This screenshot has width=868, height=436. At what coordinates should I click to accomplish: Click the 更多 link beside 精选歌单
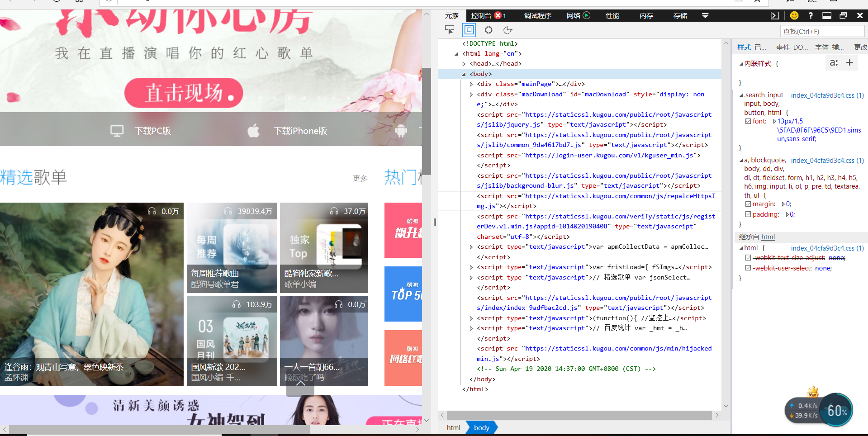pos(360,178)
